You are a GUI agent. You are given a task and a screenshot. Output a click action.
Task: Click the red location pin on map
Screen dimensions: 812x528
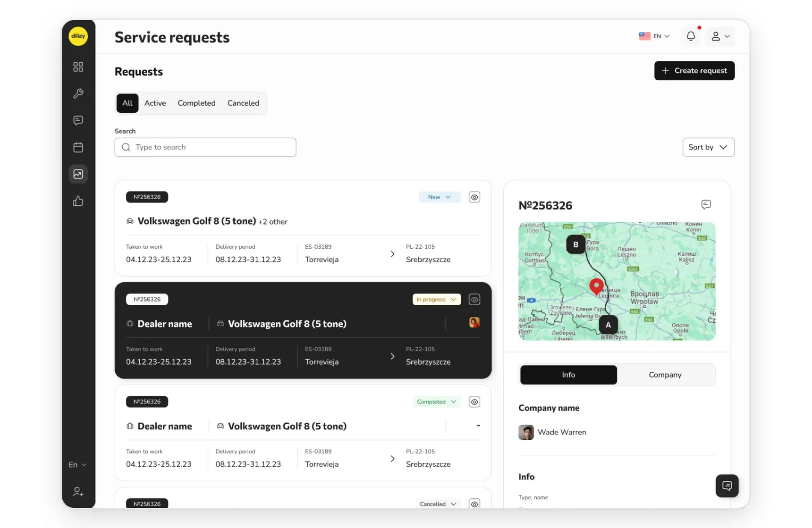tap(596, 286)
